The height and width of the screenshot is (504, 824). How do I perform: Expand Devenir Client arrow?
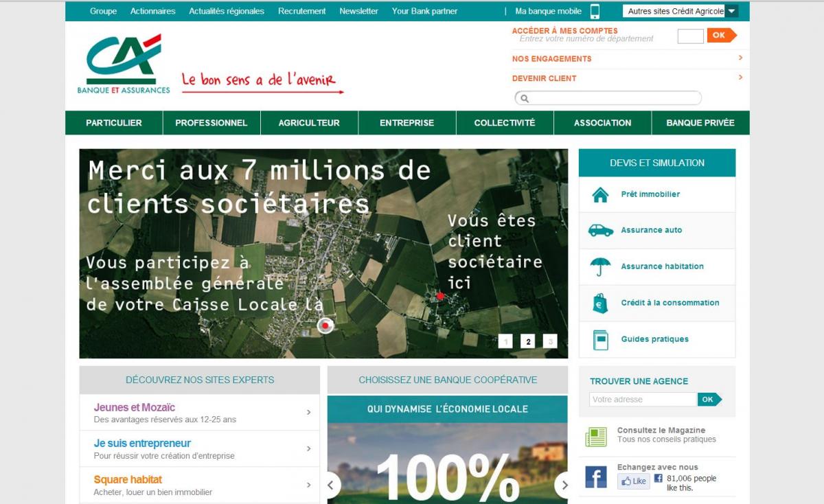pyautogui.click(x=740, y=77)
